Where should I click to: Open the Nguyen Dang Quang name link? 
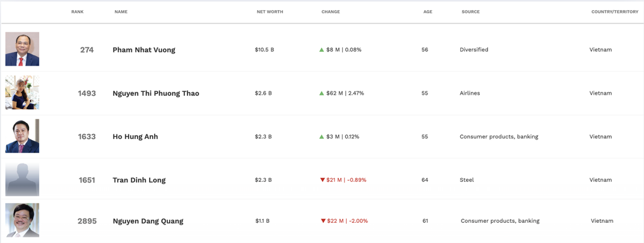[148, 222]
